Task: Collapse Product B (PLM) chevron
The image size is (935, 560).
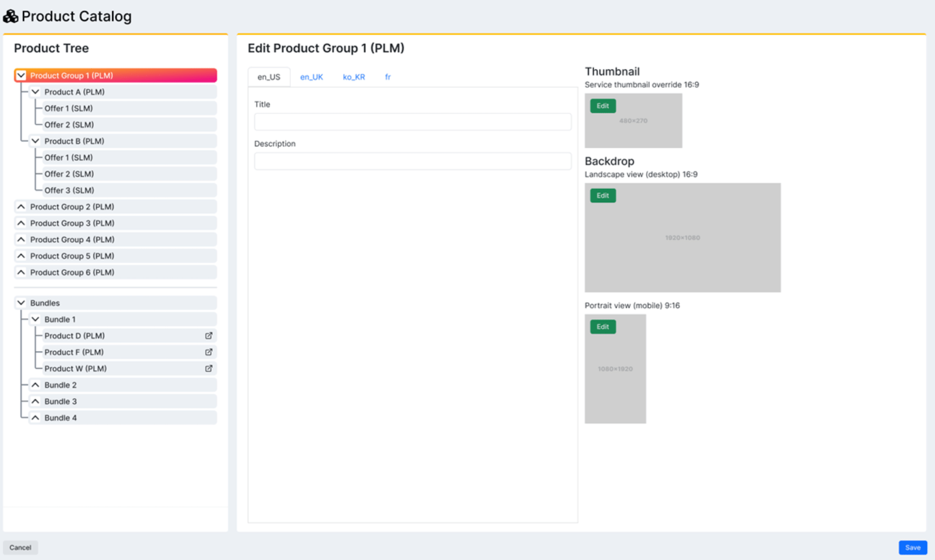Action: point(35,141)
